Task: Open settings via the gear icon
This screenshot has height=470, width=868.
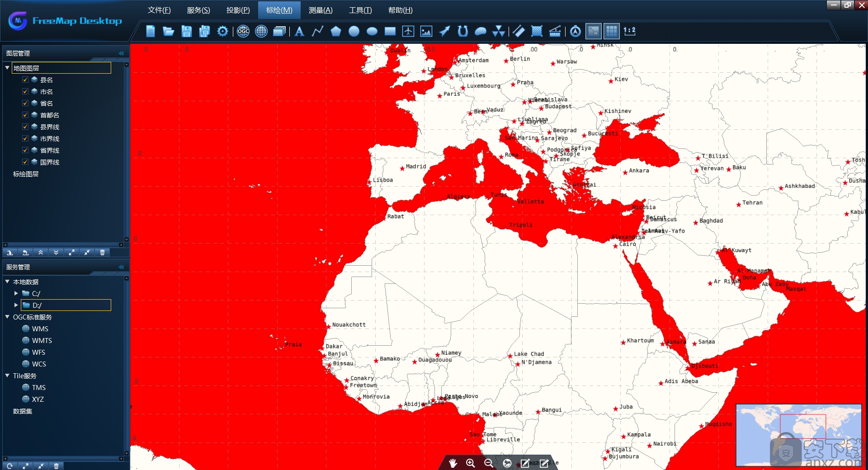Action: (x=222, y=31)
